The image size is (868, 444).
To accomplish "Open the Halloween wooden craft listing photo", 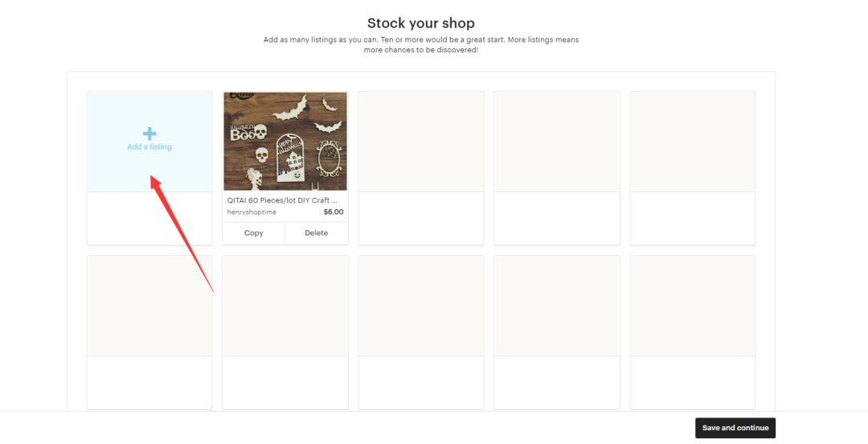I will pos(285,141).
